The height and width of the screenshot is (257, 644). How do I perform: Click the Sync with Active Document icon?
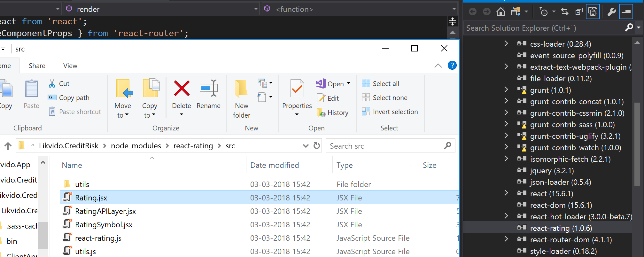[x=565, y=12]
